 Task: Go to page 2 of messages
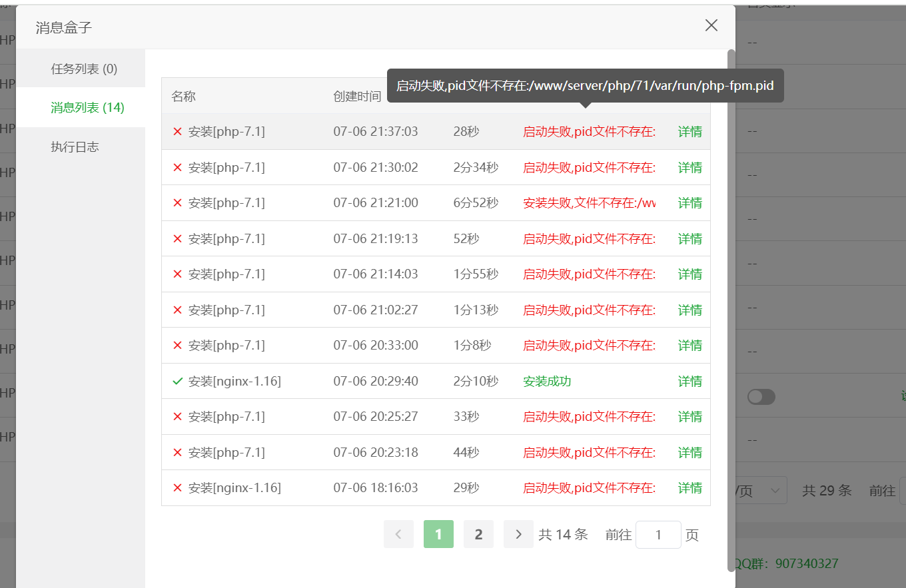point(478,534)
